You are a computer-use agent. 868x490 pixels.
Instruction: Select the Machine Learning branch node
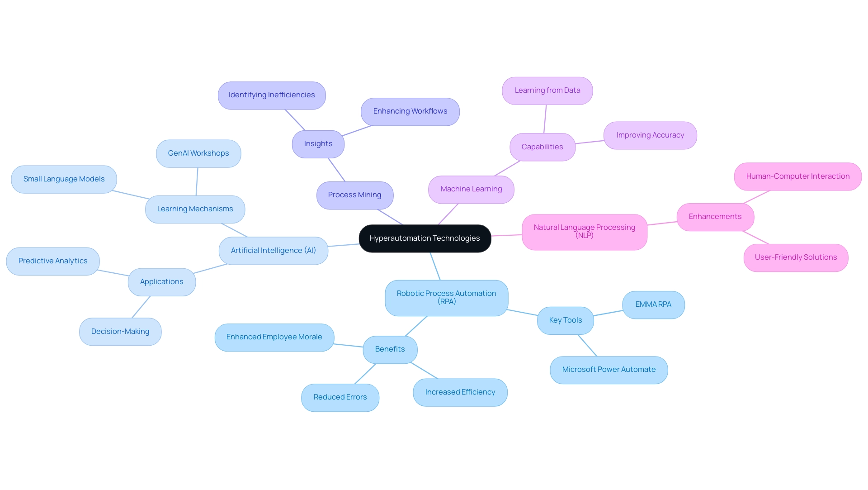tap(471, 189)
